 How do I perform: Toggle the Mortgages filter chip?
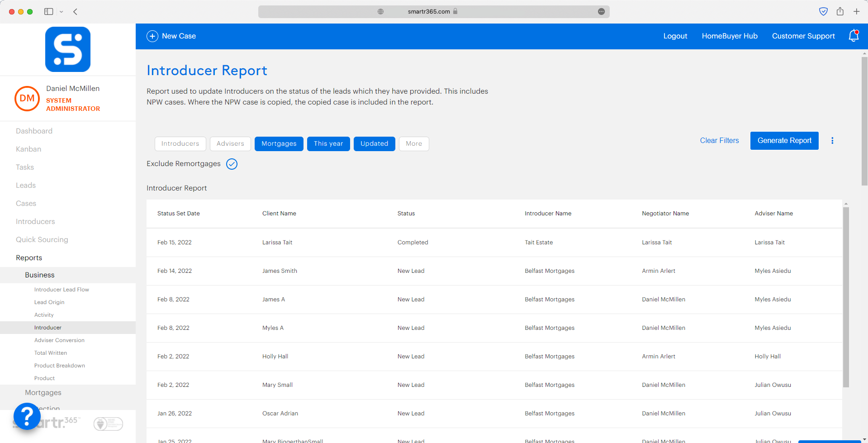pos(279,144)
